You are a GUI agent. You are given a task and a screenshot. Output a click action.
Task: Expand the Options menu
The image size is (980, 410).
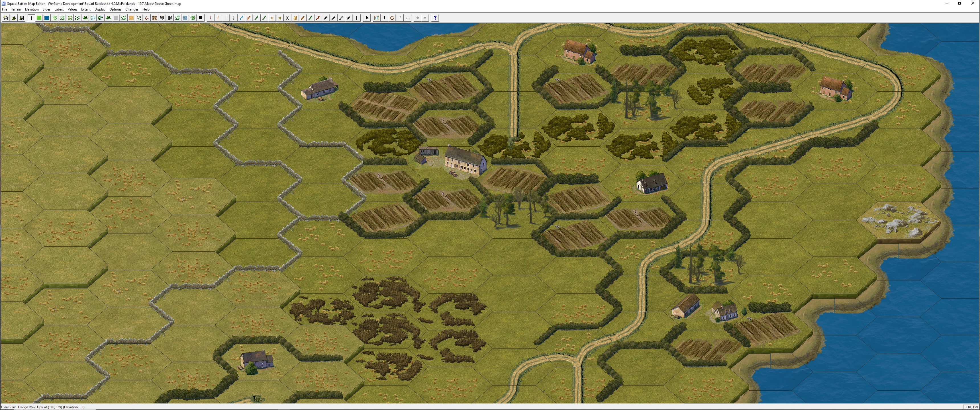115,9
